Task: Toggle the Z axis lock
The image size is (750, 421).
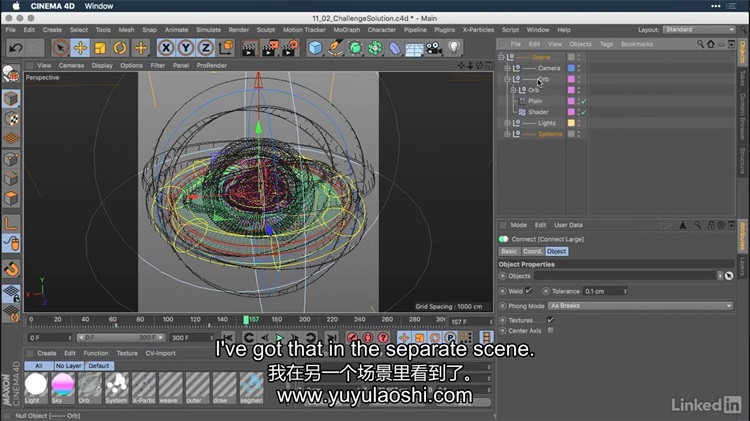Action: click(x=206, y=48)
